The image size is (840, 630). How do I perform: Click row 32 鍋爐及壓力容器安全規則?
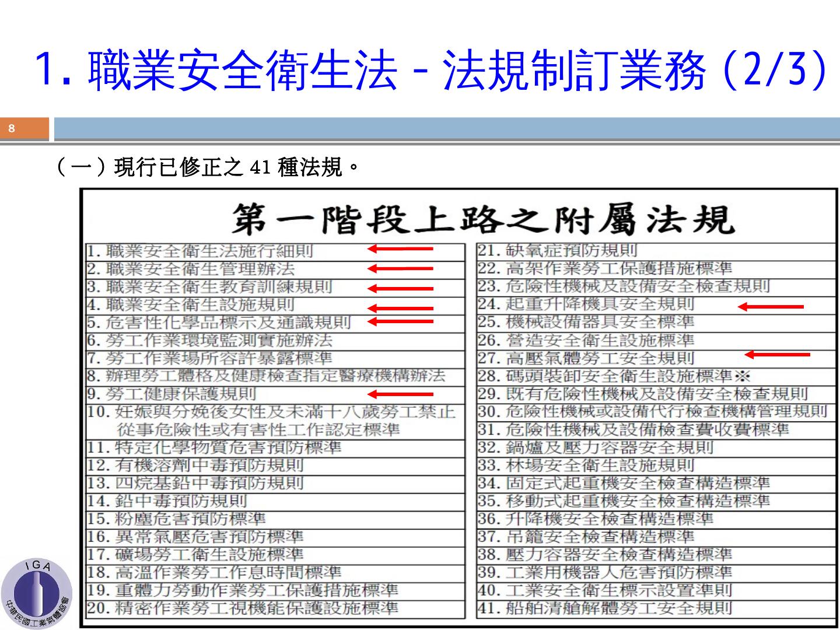click(x=596, y=448)
